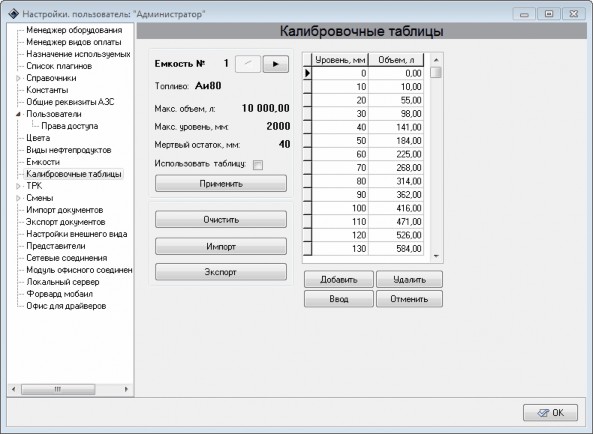Click the tree panel scroll left arrow

[14, 389]
